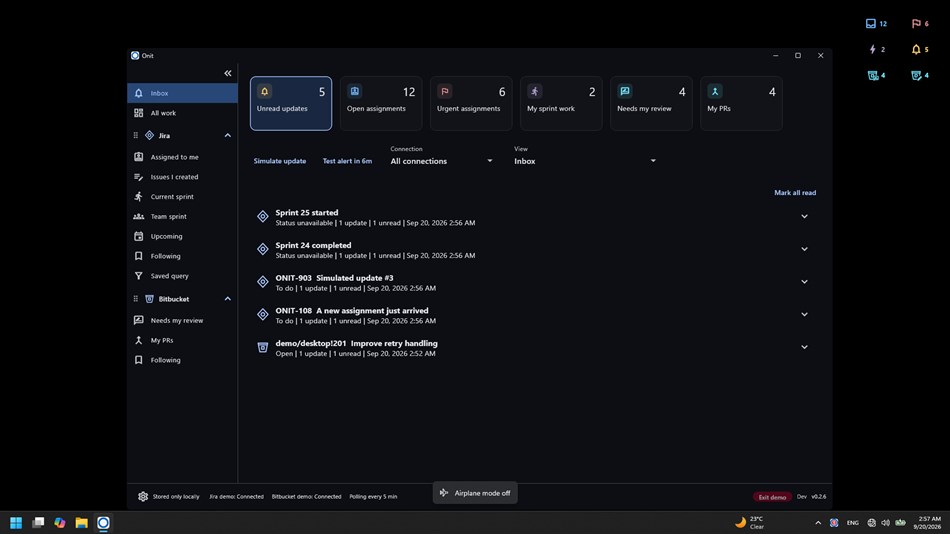Expand the Sprint 24 completed row

805,249
